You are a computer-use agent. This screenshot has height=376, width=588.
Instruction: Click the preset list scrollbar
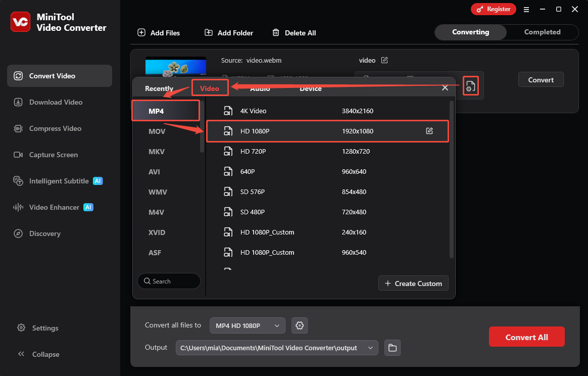tap(452, 179)
